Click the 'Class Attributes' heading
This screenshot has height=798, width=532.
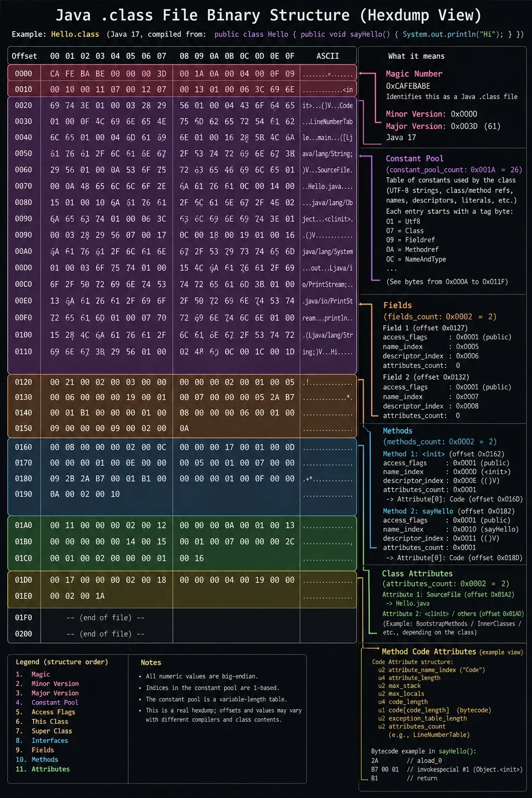[417, 574]
